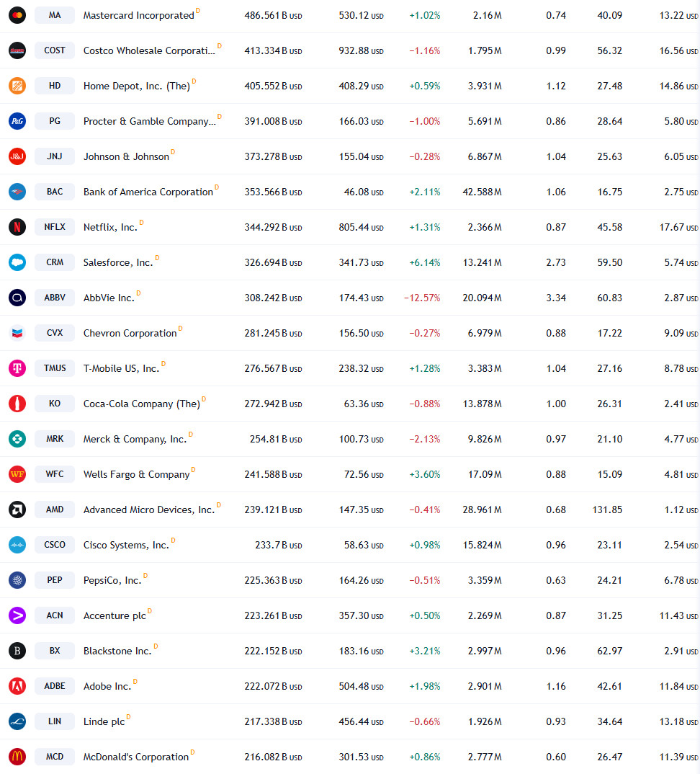The image size is (700, 774).
Task: Click AbbVie relative volume 3.34
Action: [x=556, y=298]
